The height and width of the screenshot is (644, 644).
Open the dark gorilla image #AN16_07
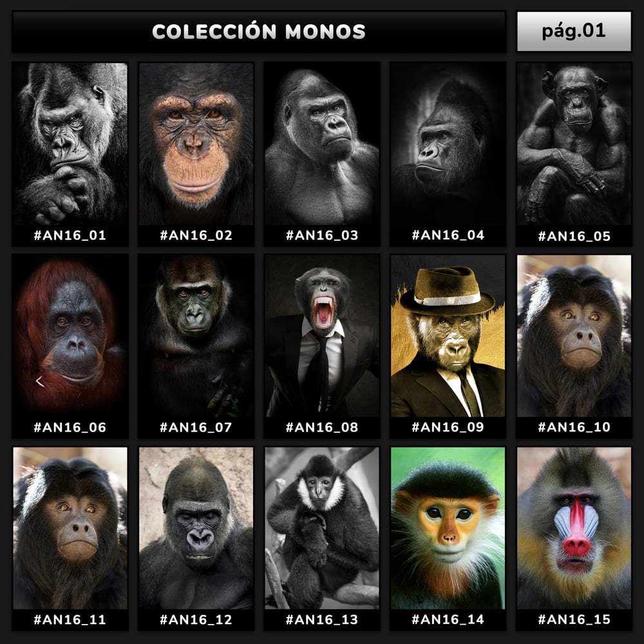tap(196, 336)
